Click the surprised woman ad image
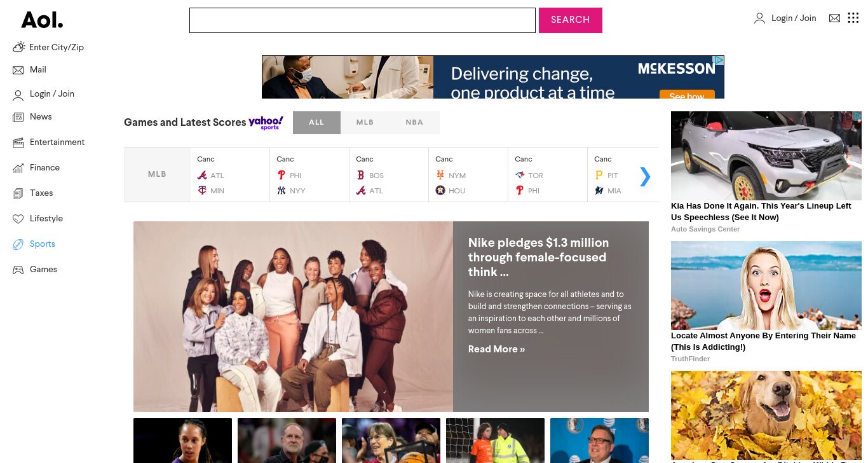 [766, 286]
